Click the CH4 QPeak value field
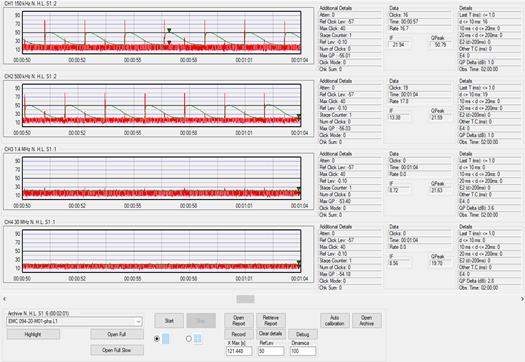Screen dimensions: 525x362 (441, 263)
